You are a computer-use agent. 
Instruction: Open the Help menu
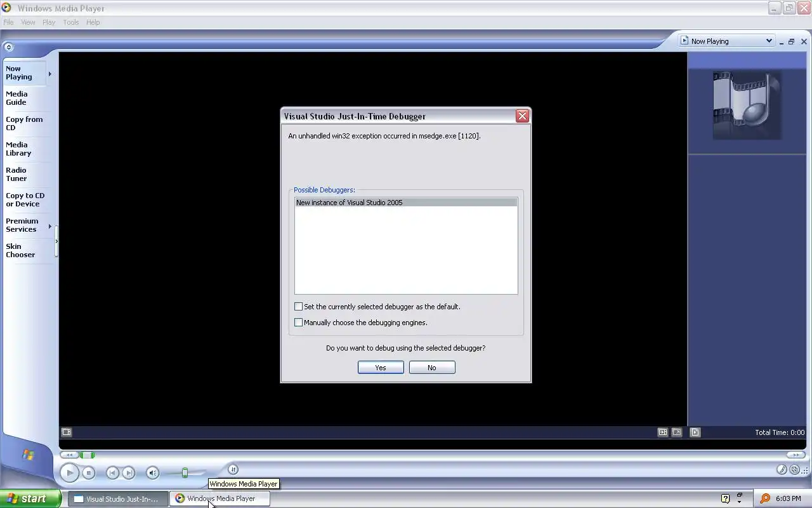93,22
